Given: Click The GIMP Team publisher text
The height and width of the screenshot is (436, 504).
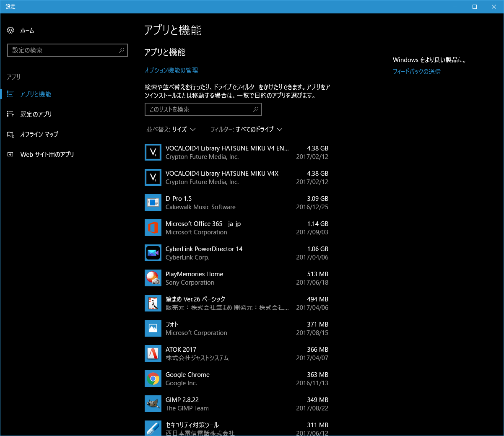Looking at the screenshot, I should pos(187,408).
